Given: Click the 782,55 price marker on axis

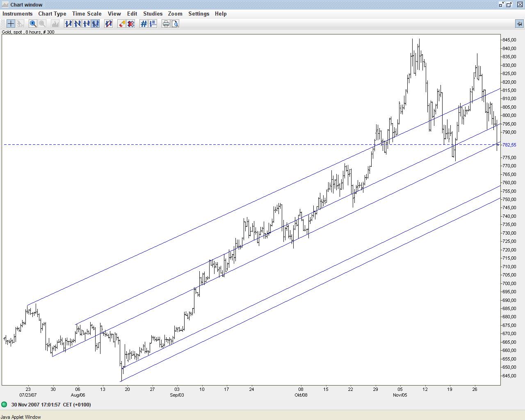Looking at the screenshot, I should pyautogui.click(x=509, y=145).
